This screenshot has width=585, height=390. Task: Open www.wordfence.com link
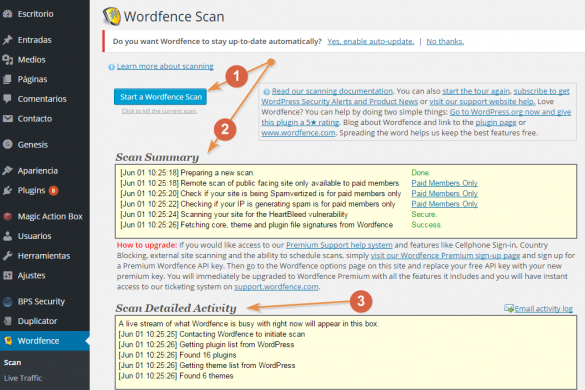[298, 133]
